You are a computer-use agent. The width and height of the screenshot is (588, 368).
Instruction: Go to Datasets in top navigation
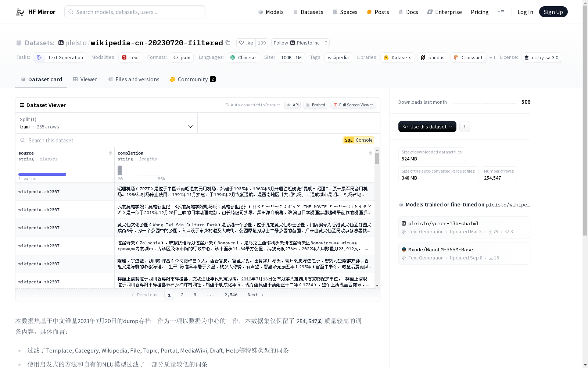(308, 12)
